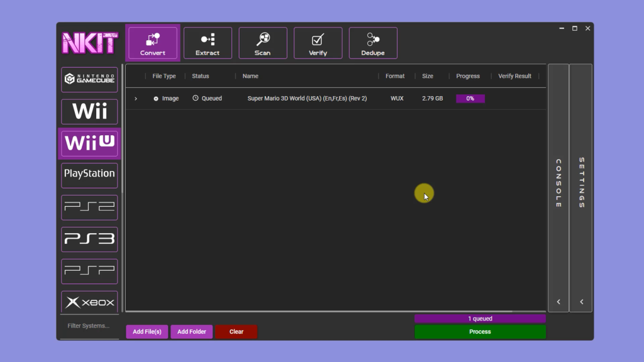Screen dimensions: 644x362
Task: Choose the PSP system logo
Action: point(89,271)
